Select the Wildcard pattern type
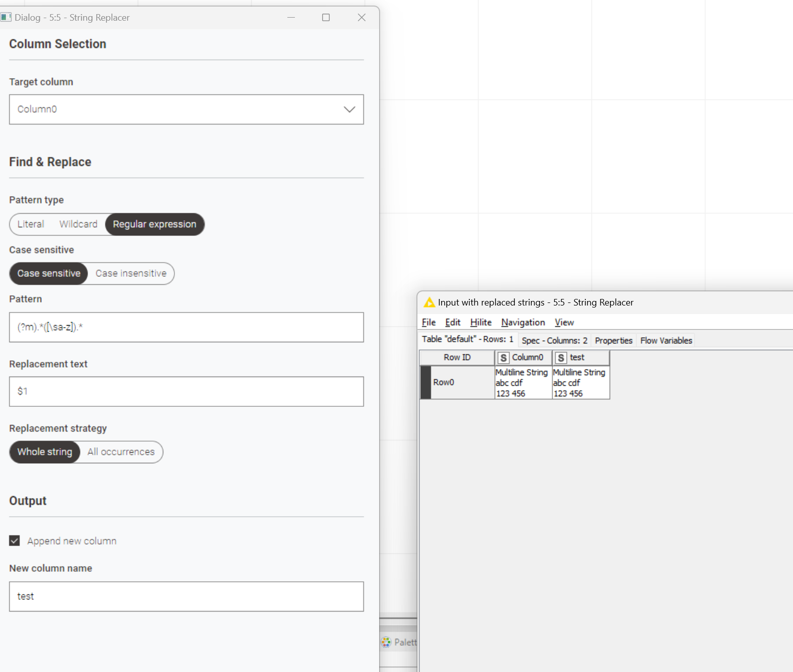This screenshot has width=793, height=672. pyautogui.click(x=78, y=224)
